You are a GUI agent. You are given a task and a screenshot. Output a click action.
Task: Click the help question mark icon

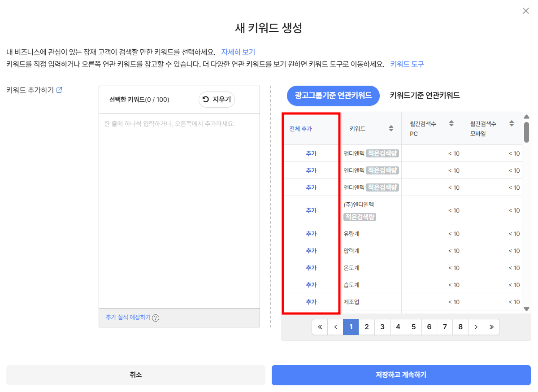[x=156, y=318]
